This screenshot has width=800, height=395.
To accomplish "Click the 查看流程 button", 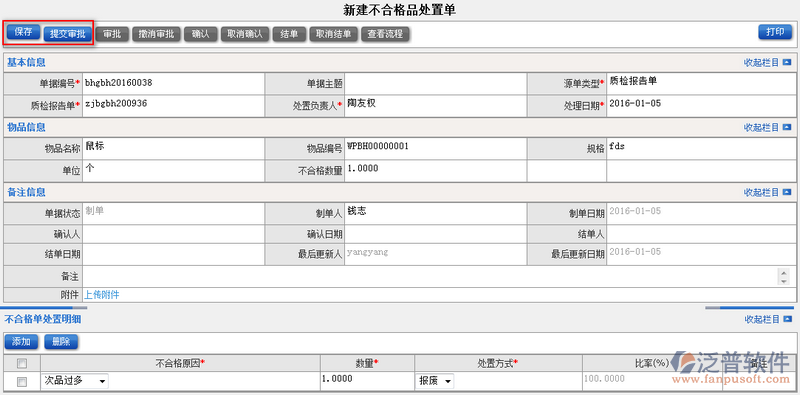I will tap(385, 34).
